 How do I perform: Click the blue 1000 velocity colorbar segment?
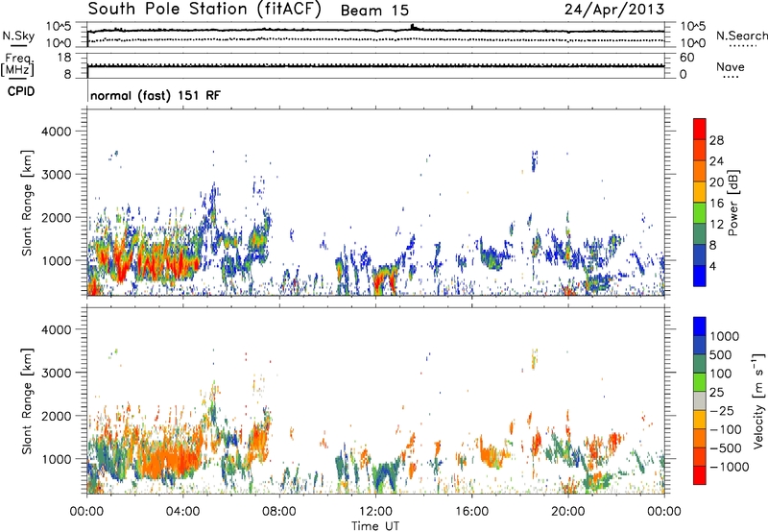(x=700, y=326)
